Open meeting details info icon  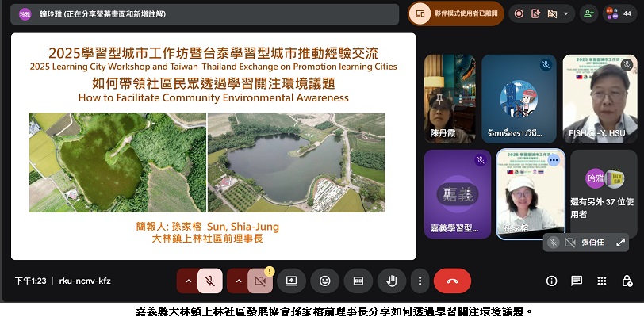point(552,281)
